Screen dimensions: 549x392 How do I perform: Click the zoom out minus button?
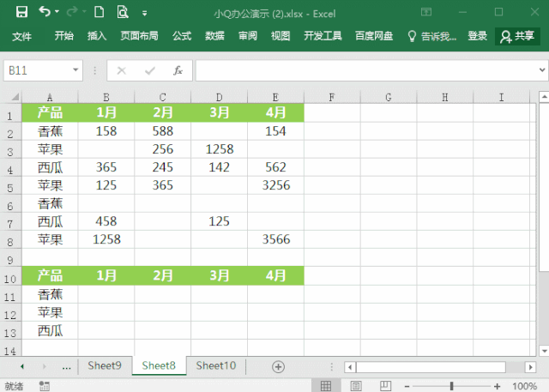tap(407, 386)
